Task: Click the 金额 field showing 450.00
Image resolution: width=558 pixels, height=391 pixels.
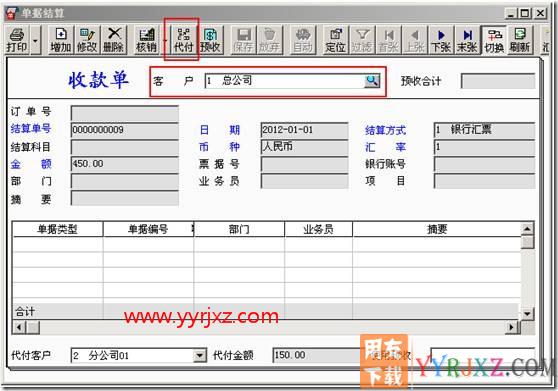Action: [x=125, y=164]
